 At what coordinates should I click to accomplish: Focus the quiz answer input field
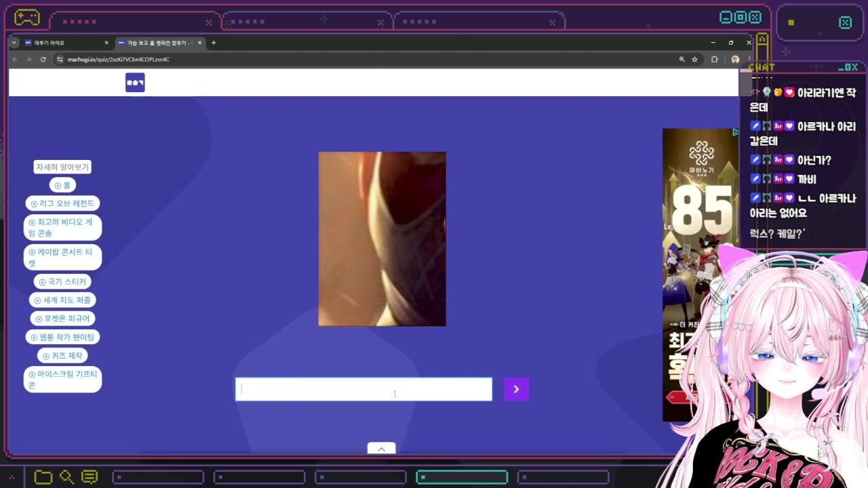[x=363, y=389]
